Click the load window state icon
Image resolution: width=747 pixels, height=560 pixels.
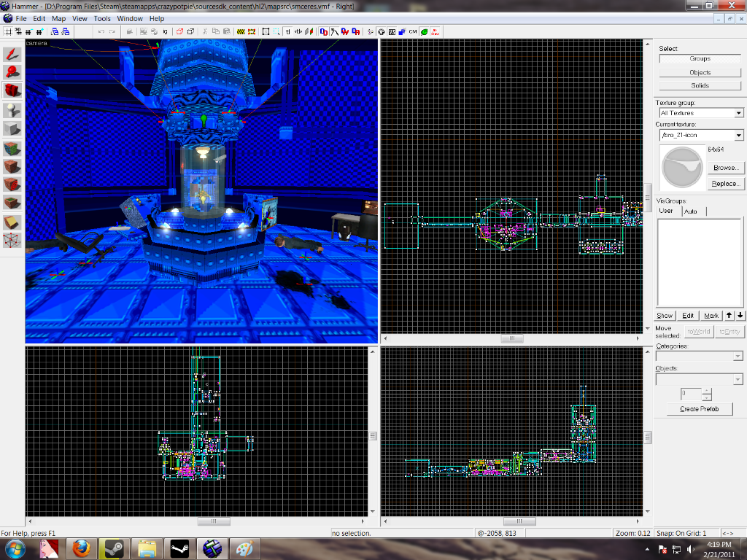54,32
